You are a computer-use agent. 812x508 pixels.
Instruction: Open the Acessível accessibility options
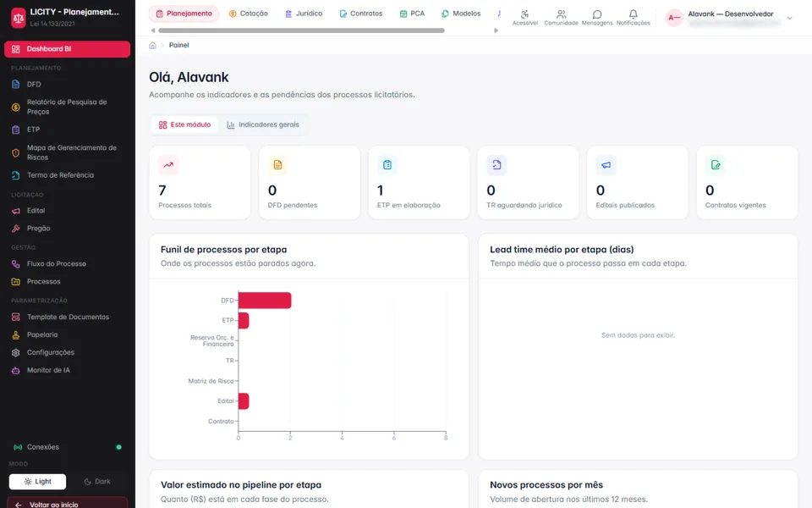525,18
